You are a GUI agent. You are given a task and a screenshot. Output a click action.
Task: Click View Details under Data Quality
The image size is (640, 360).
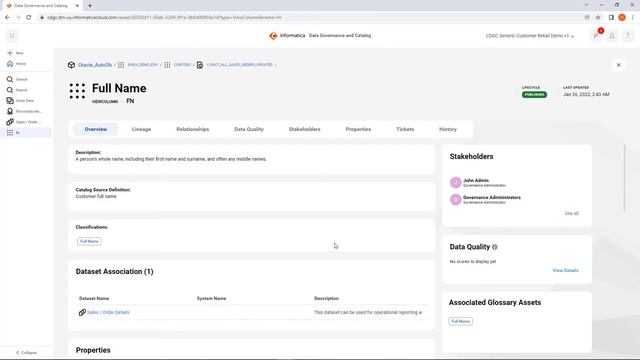565,271
